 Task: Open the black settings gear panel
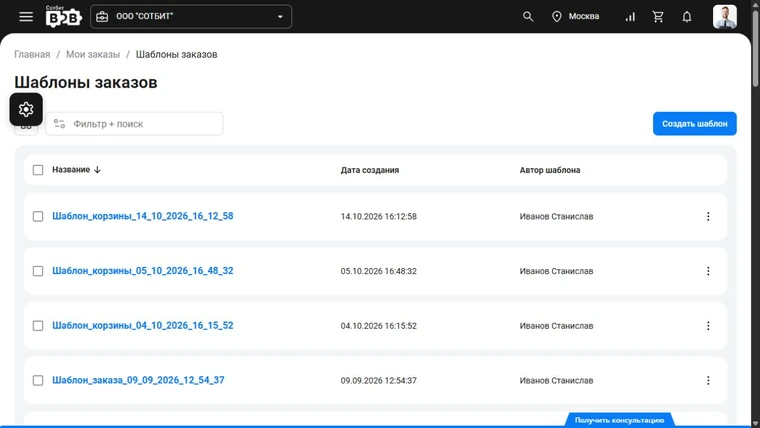26,110
